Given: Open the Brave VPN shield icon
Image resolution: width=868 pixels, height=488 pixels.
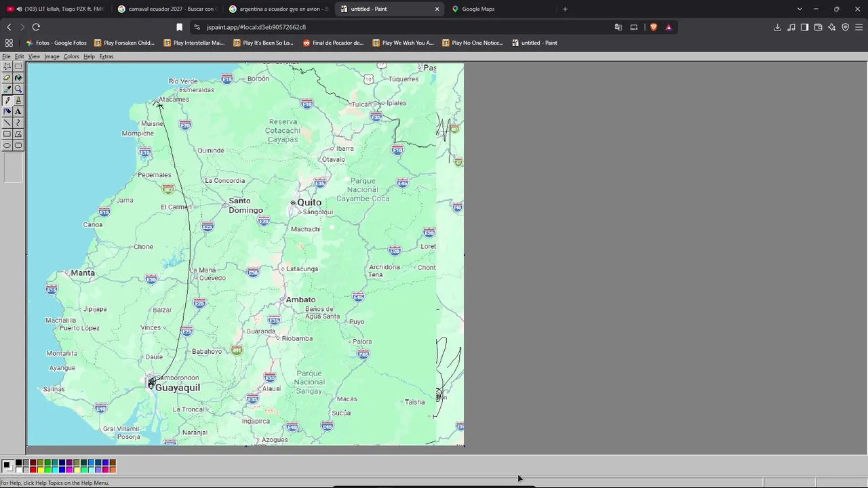Looking at the screenshot, I should pyautogui.click(x=845, y=27).
